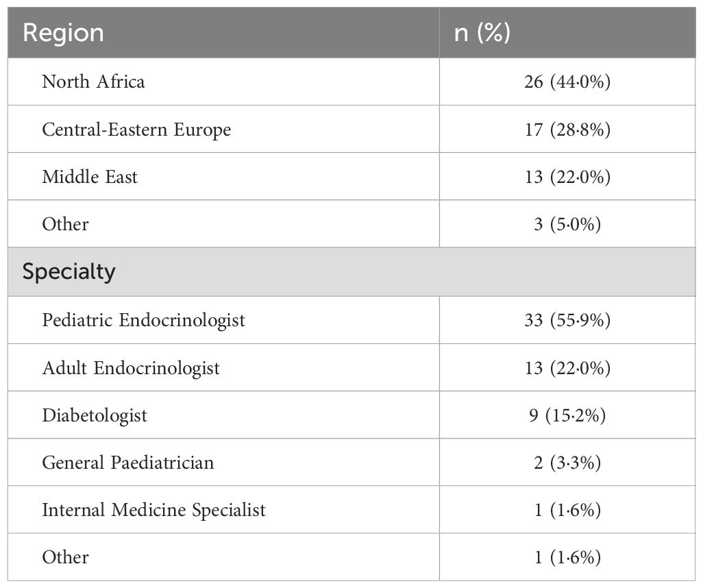
Task: Click the 26 (44·0%) value cell
Action: (x=567, y=82)
